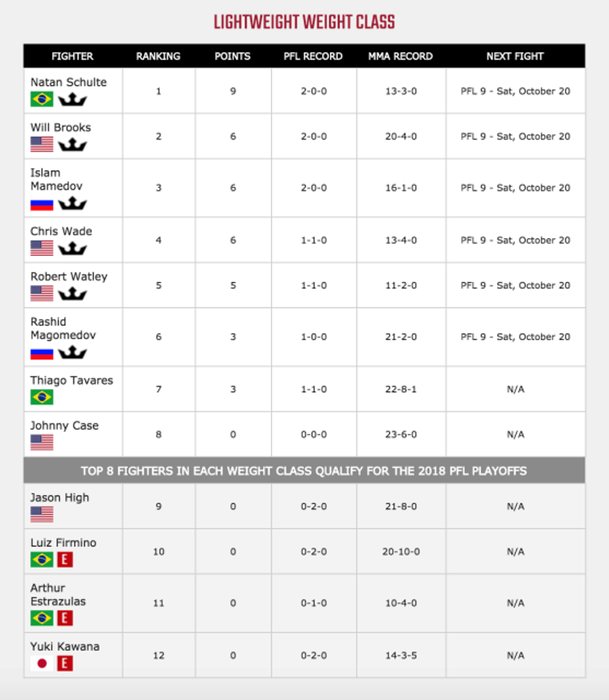Image resolution: width=609 pixels, height=700 pixels.
Task: Click crown icon under Chris Wade
Action: [x=72, y=248]
